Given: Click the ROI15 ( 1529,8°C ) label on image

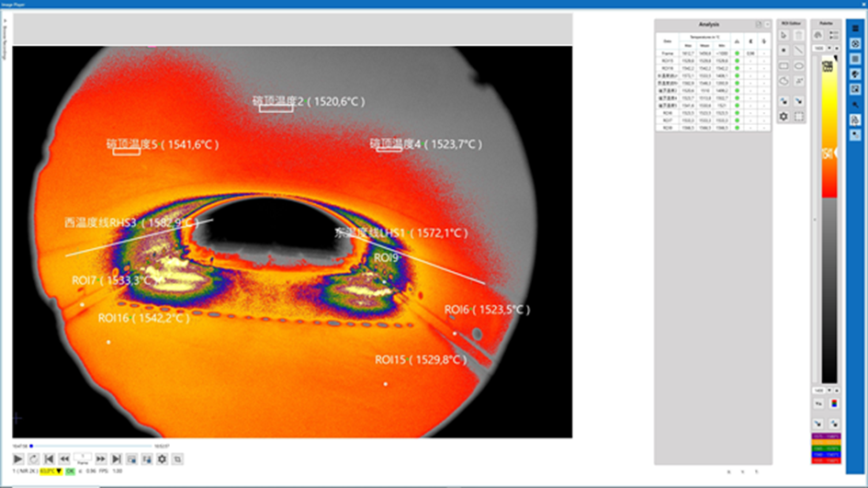Looking at the screenshot, I should [x=421, y=360].
